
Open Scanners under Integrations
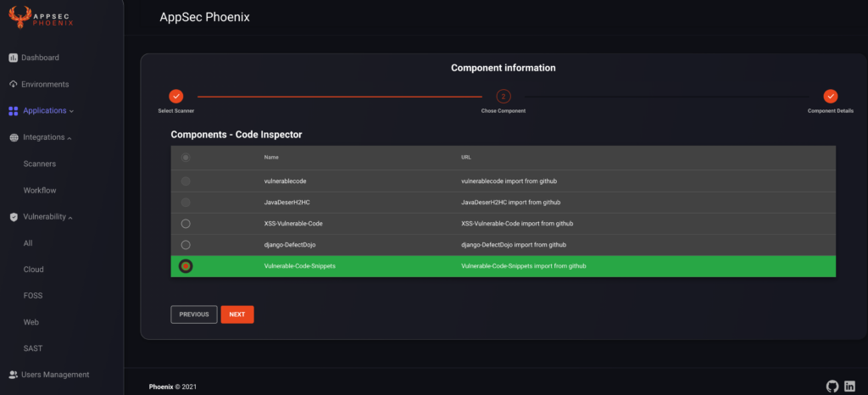(39, 164)
